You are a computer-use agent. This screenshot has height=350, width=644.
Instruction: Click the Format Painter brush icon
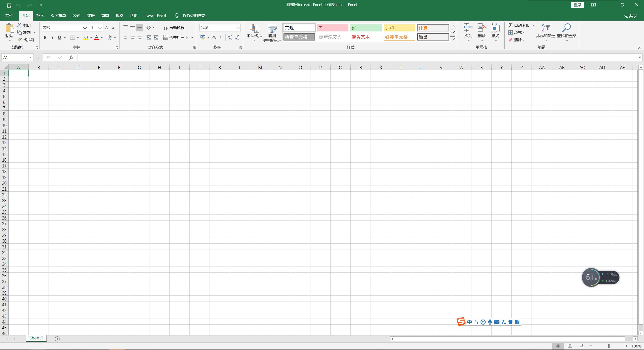[20, 40]
